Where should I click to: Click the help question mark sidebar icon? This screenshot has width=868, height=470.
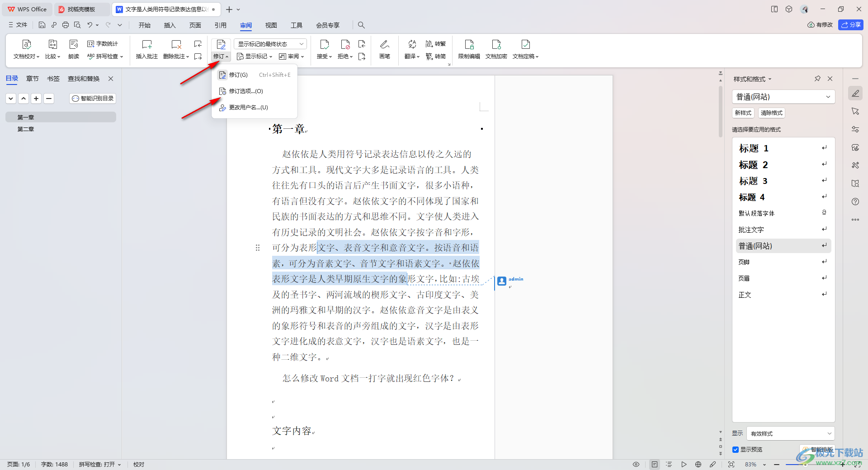(x=855, y=202)
